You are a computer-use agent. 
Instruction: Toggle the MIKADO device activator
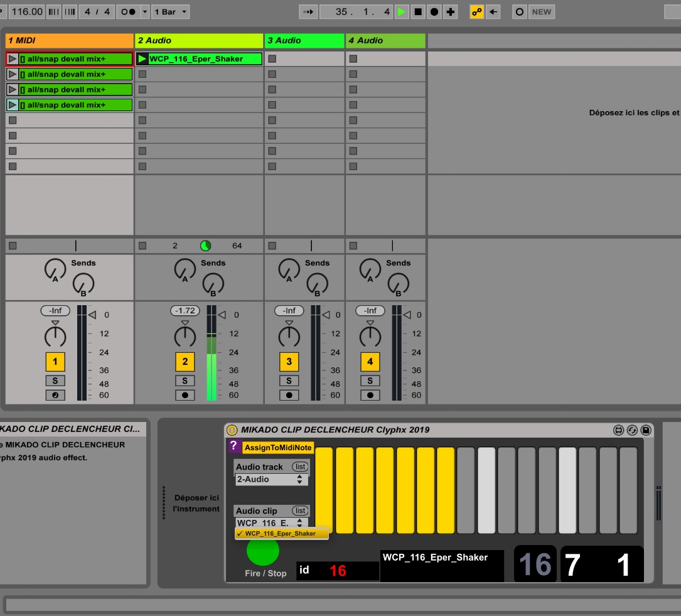(232, 430)
